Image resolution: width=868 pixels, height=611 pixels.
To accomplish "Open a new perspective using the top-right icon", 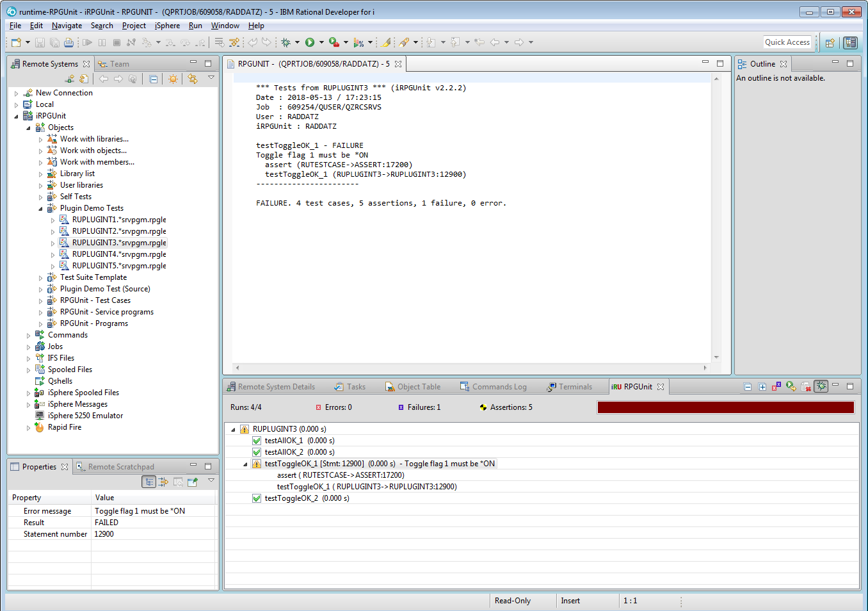I will [x=830, y=42].
